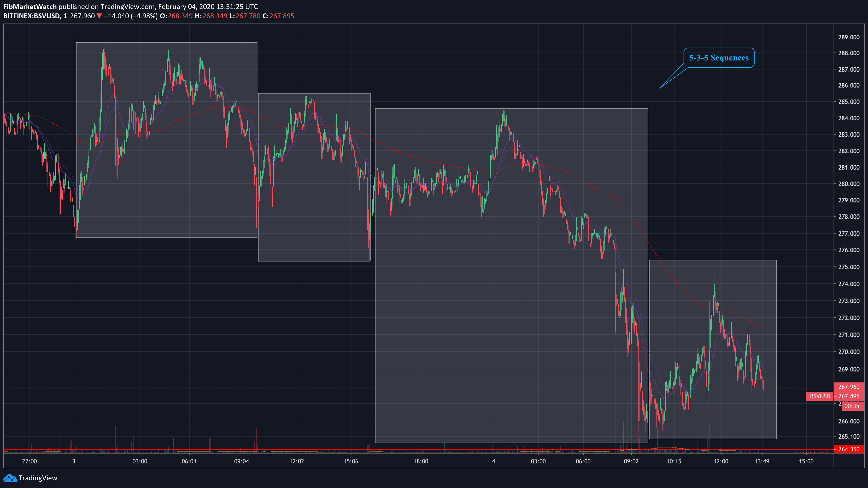This screenshot has height=488, width=868.
Task: Click the 277.000 price axis label
Action: tap(849, 233)
